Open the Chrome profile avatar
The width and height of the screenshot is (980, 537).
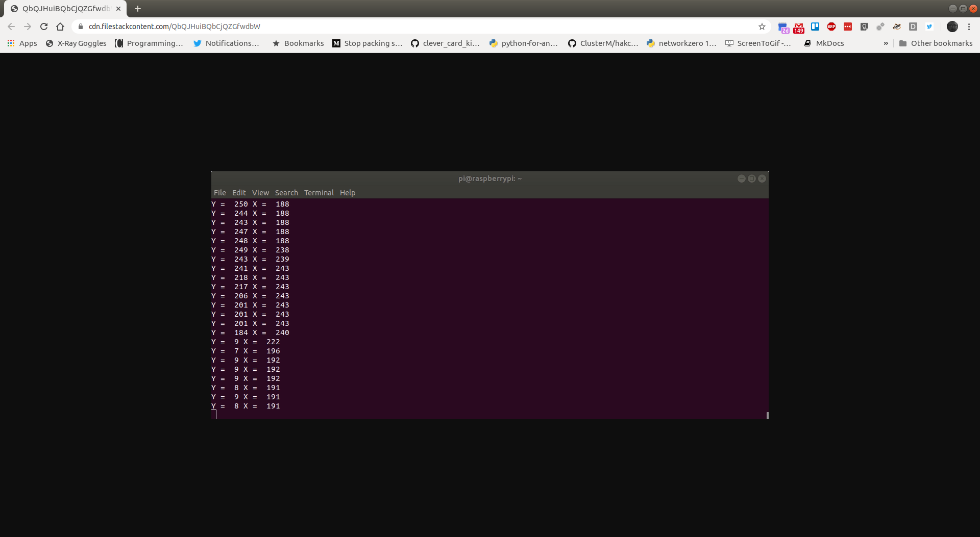(952, 27)
